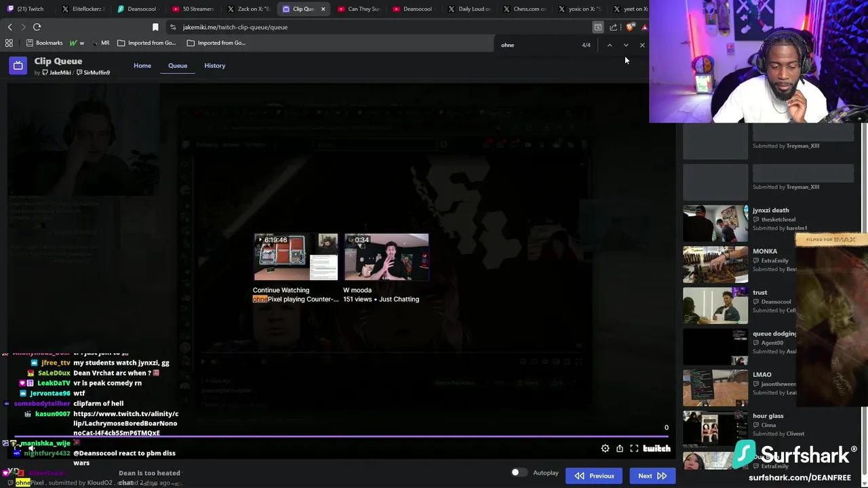
Task: Click the bookmark page icon
Action: click(x=155, y=27)
